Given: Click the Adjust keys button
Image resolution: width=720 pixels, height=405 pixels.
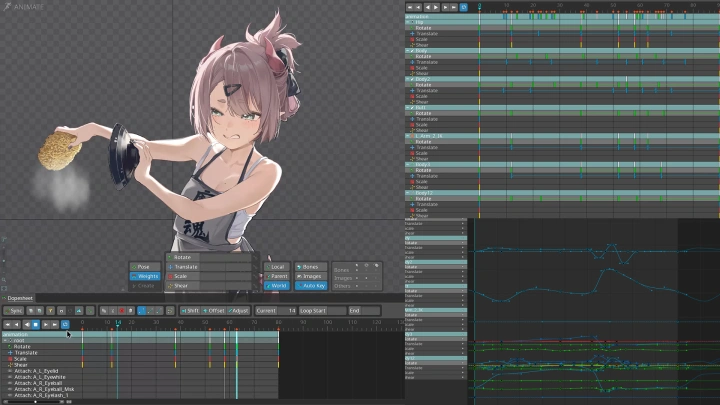Looking at the screenshot, I should pos(238,311).
